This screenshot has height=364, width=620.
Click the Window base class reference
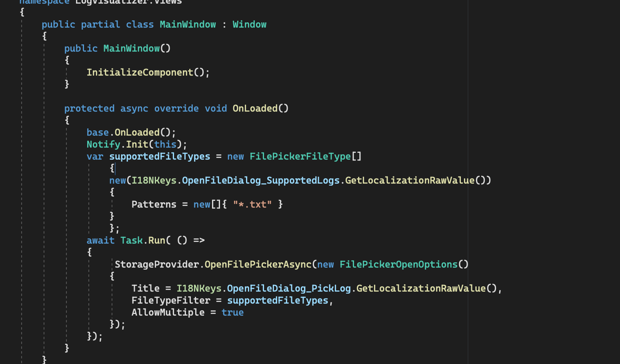[250, 24]
